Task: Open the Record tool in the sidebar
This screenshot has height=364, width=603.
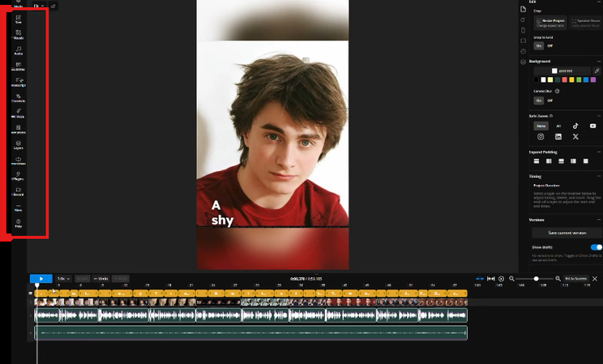Action: point(18,191)
